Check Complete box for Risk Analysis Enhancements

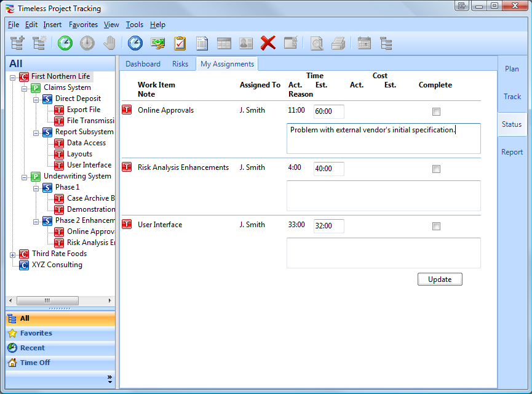coord(436,169)
